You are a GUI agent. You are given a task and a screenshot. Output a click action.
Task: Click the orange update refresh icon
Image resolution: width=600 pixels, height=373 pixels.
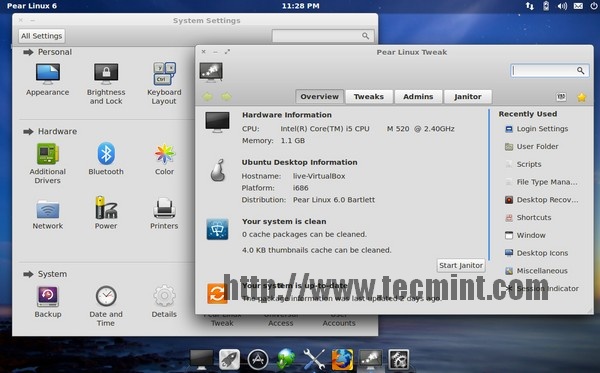tap(217, 293)
